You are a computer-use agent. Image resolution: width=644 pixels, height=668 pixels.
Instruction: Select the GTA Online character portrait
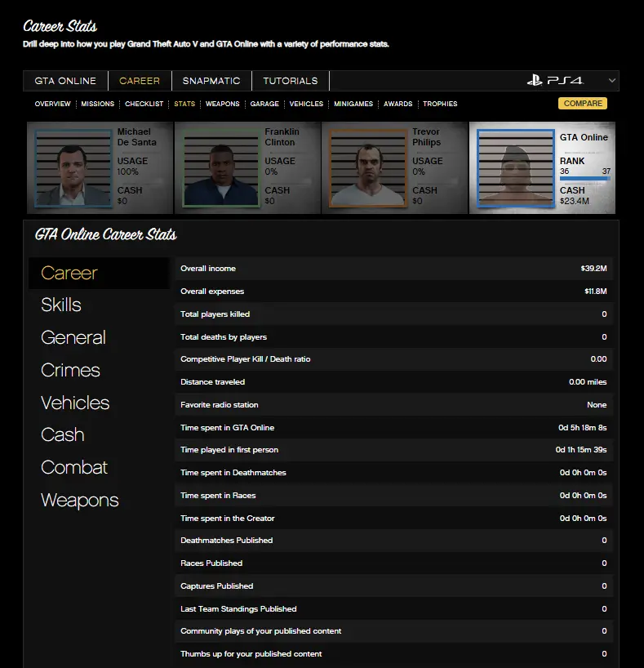[x=515, y=168]
